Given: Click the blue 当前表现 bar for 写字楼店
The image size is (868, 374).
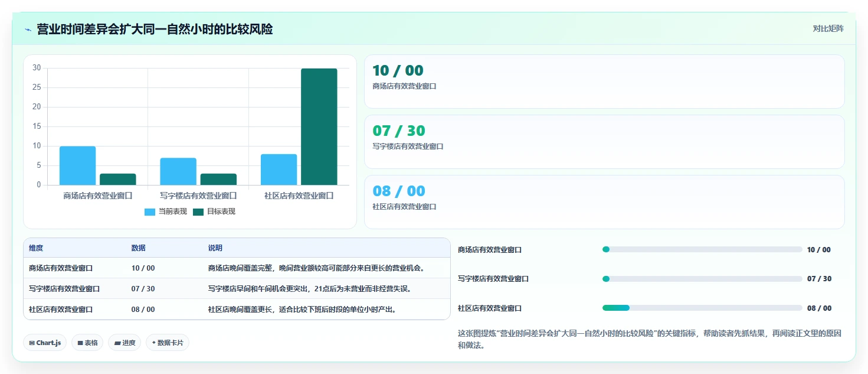Looking at the screenshot, I should tap(178, 171).
